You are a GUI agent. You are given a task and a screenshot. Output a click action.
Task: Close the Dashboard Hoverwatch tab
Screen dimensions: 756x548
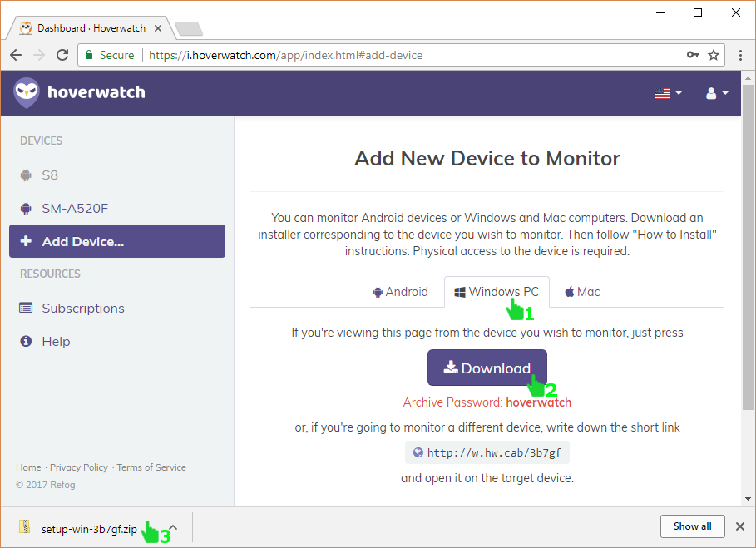point(158,28)
